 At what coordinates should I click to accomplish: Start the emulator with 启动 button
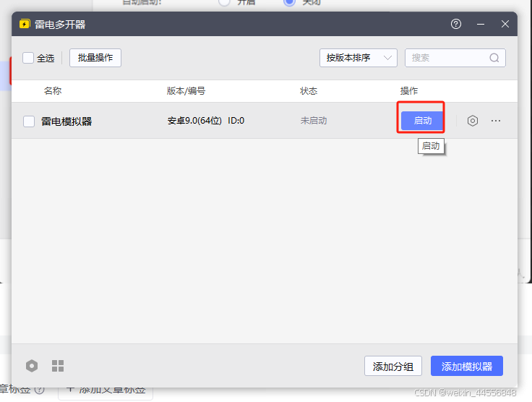pos(422,121)
